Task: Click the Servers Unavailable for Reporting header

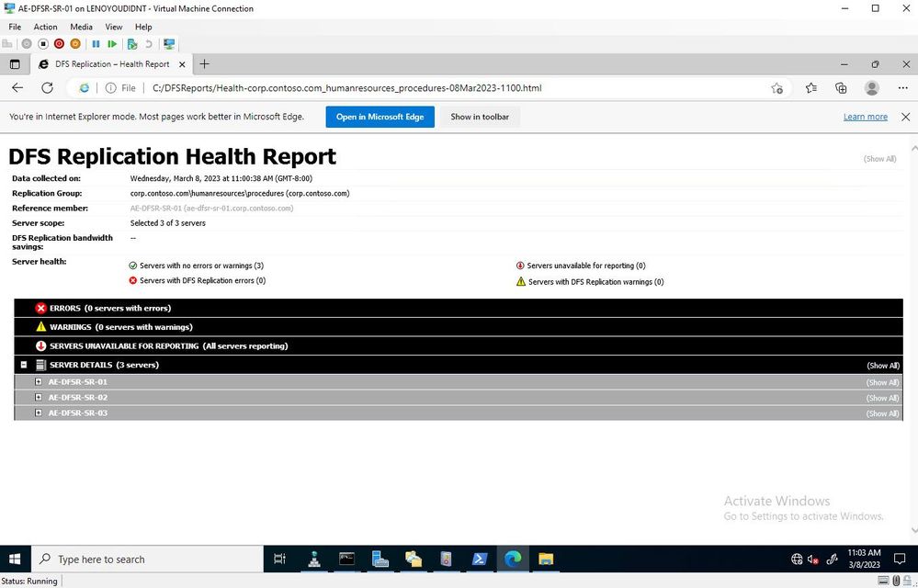Action: coord(459,345)
